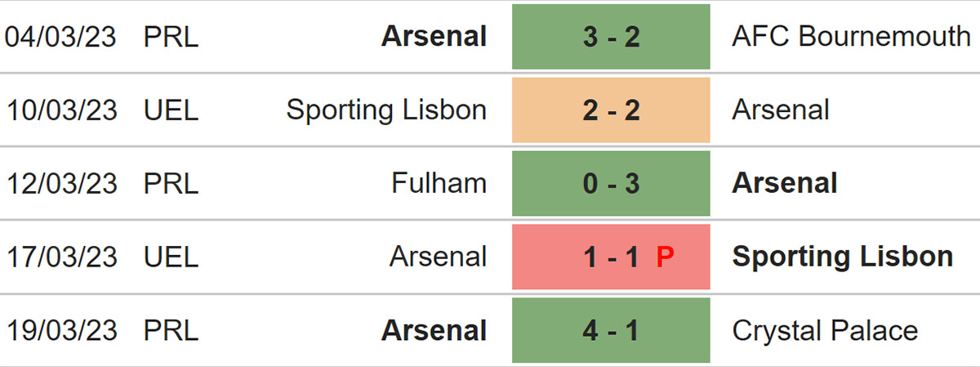Click the red P penalty indicator
The height and width of the screenshot is (367, 980).
(666, 257)
